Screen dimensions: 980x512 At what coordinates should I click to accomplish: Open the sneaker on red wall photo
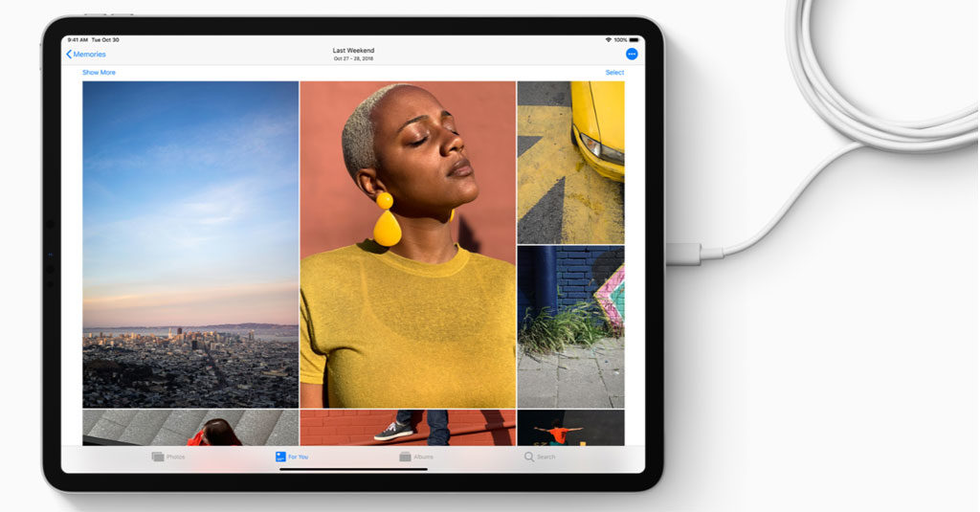pos(408,428)
